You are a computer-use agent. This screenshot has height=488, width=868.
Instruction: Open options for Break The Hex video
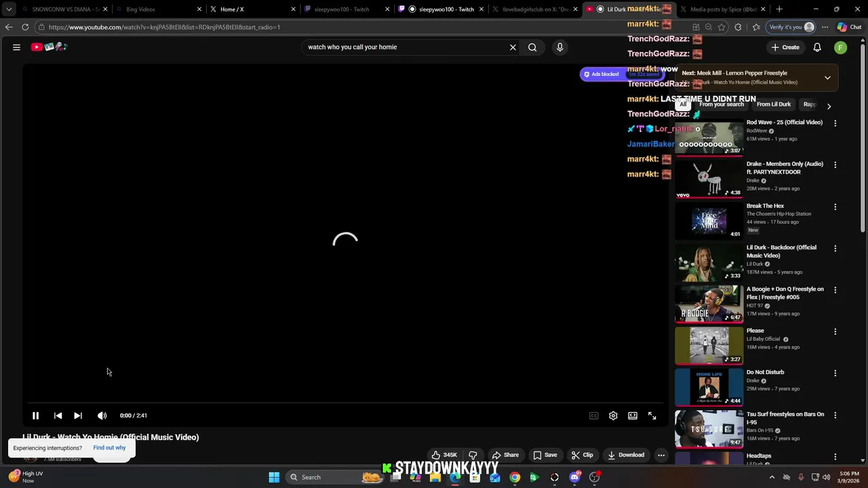[x=835, y=207]
